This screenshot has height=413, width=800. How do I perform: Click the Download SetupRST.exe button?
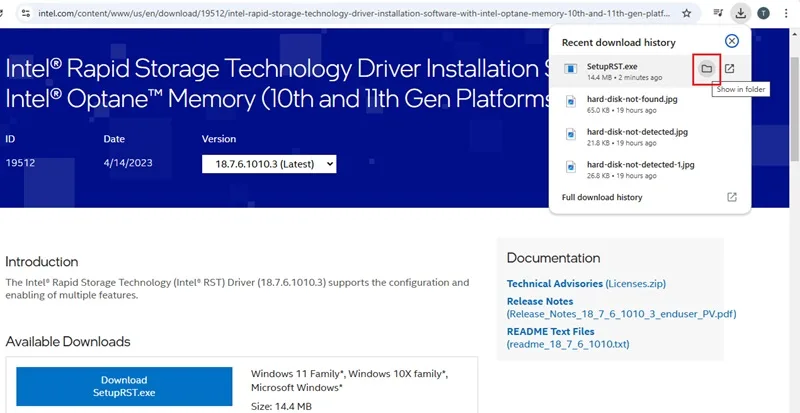pos(124,386)
